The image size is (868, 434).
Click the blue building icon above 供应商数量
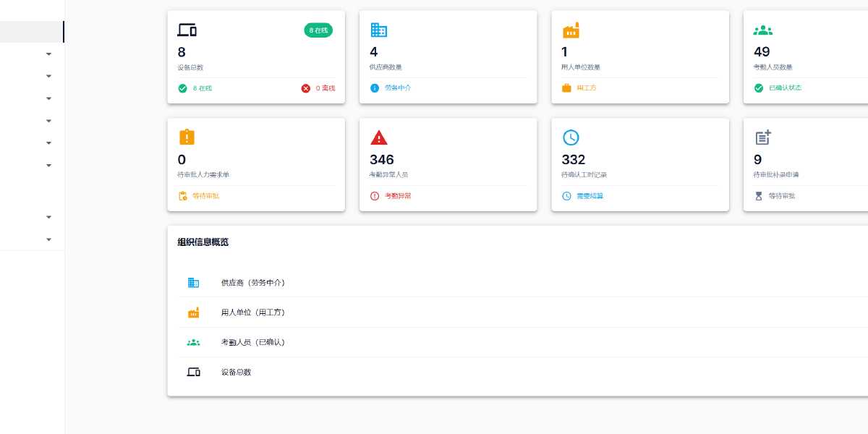click(378, 30)
